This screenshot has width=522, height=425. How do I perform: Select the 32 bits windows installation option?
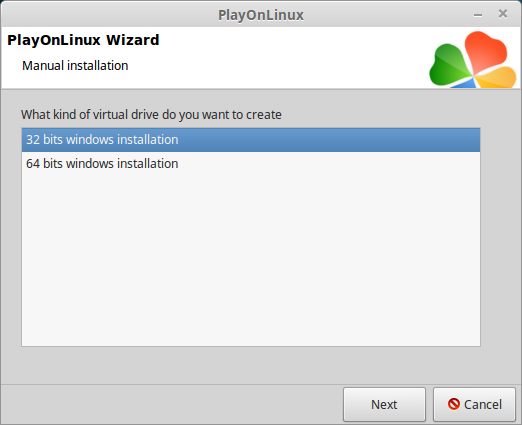tap(251, 140)
